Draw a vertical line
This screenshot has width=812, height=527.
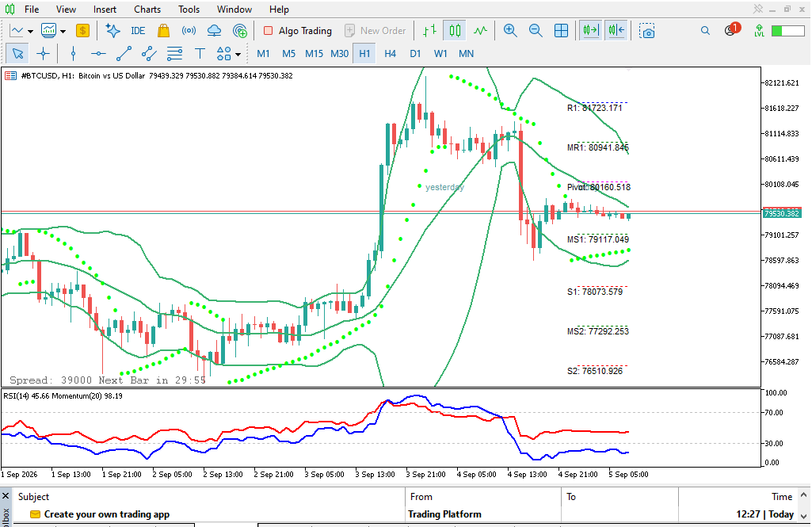point(73,53)
